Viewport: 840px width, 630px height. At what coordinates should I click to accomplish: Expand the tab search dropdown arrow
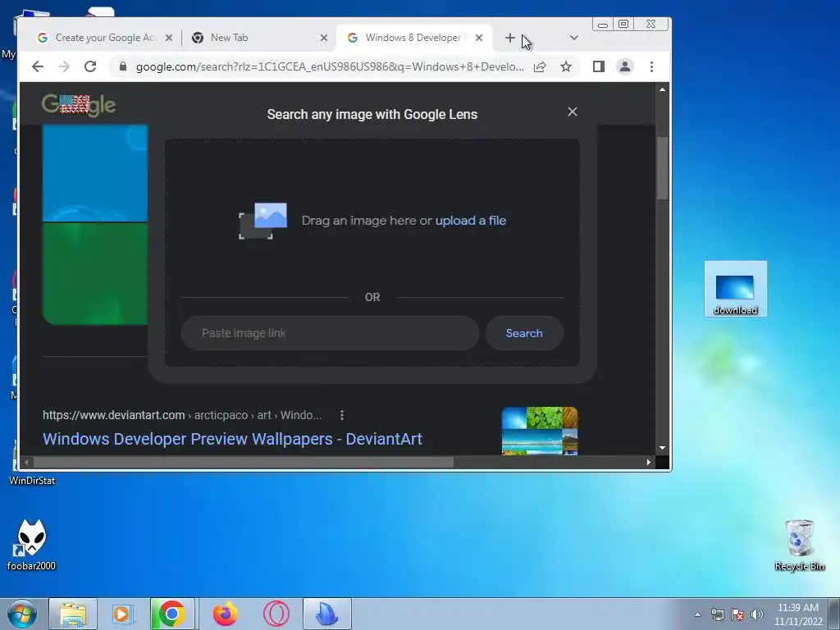[573, 38]
